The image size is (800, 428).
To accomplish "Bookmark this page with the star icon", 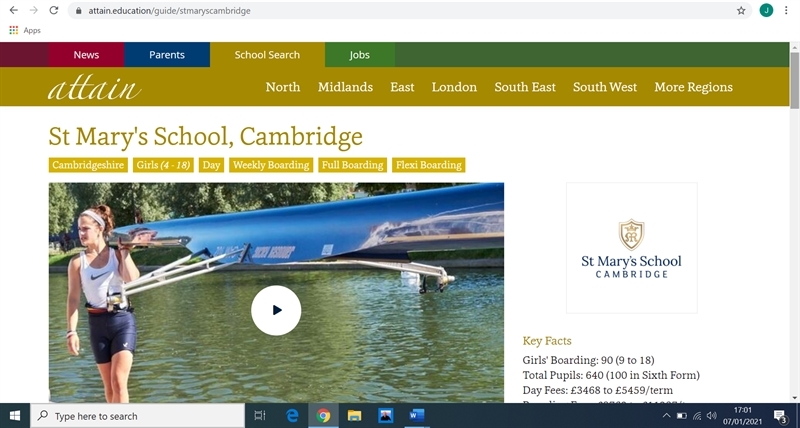I will [741, 11].
